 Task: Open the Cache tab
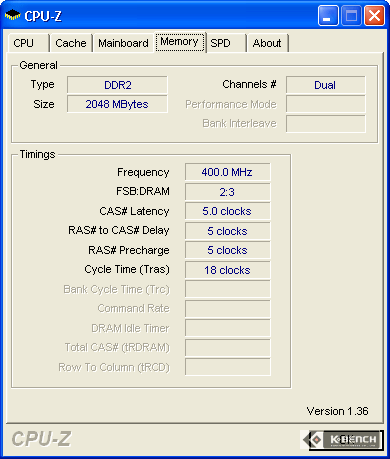pos(71,43)
